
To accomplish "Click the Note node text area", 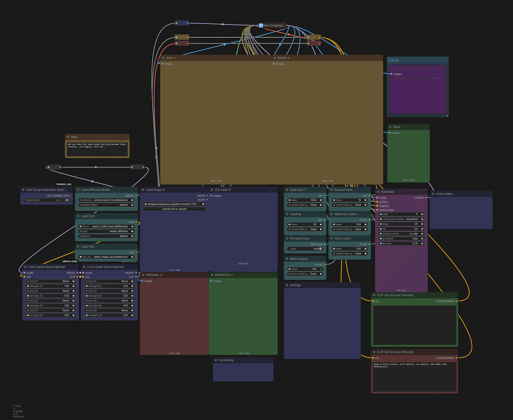I will coord(97,149).
